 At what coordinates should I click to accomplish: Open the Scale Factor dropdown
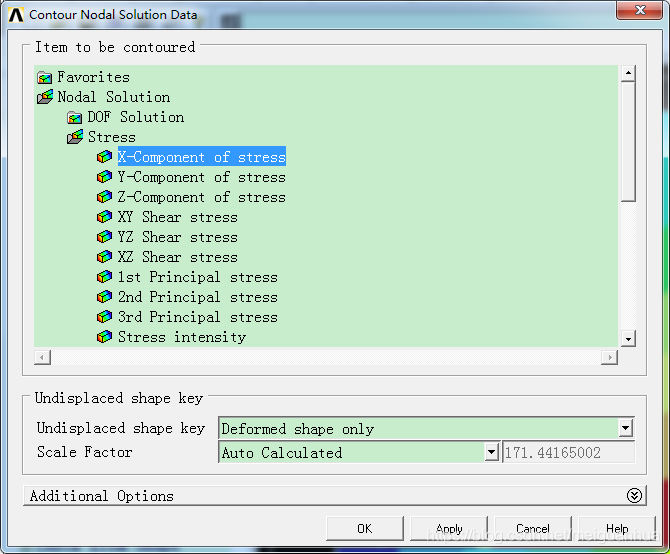[x=491, y=452]
